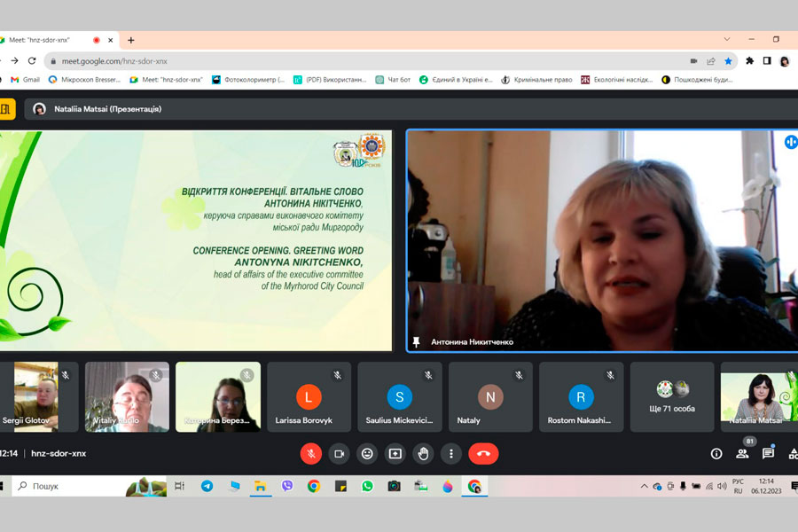This screenshot has height=532, width=798.
Task: Open File Explorer from the taskbar
Action: (261, 486)
